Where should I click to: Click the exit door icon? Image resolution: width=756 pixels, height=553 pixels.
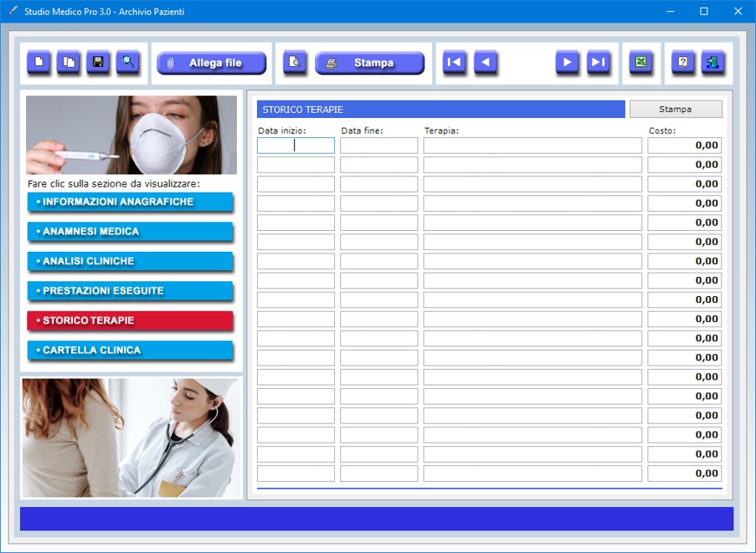[713, 63]
